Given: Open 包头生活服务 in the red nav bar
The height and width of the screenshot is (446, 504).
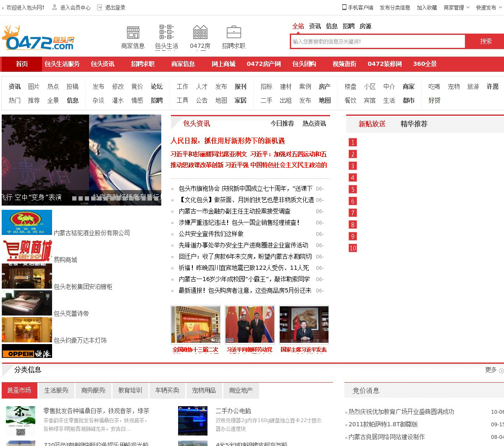Looking at the screenshot, I should pyautogui.click(x=62, y=64).
